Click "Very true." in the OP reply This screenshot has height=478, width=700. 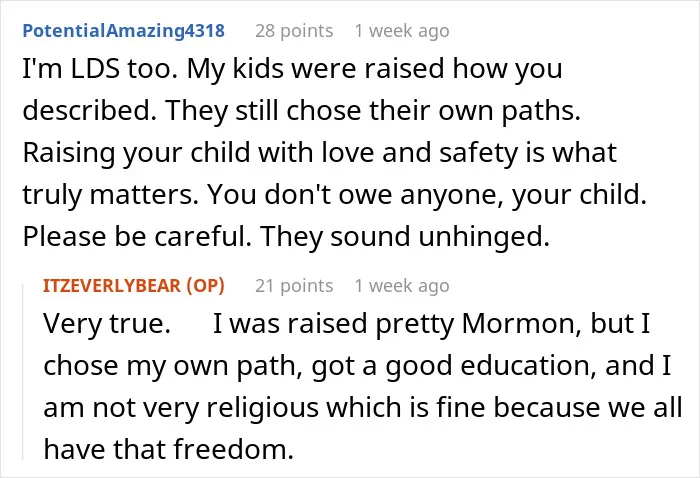[107, 324]
